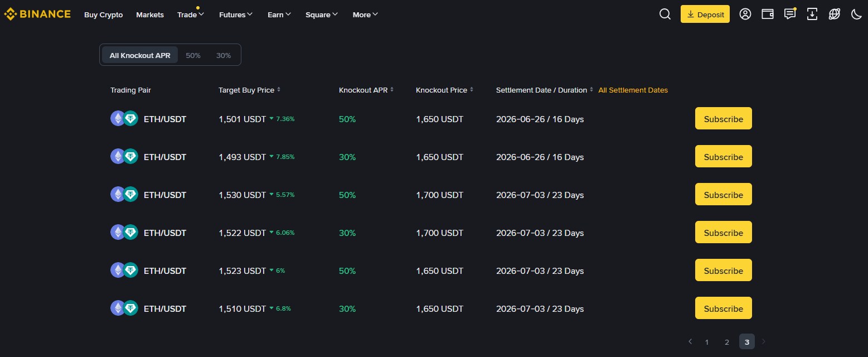The height and width of the screenshot is (357, 868).
Task: Open the user profile icon
Action: (745, 15)
